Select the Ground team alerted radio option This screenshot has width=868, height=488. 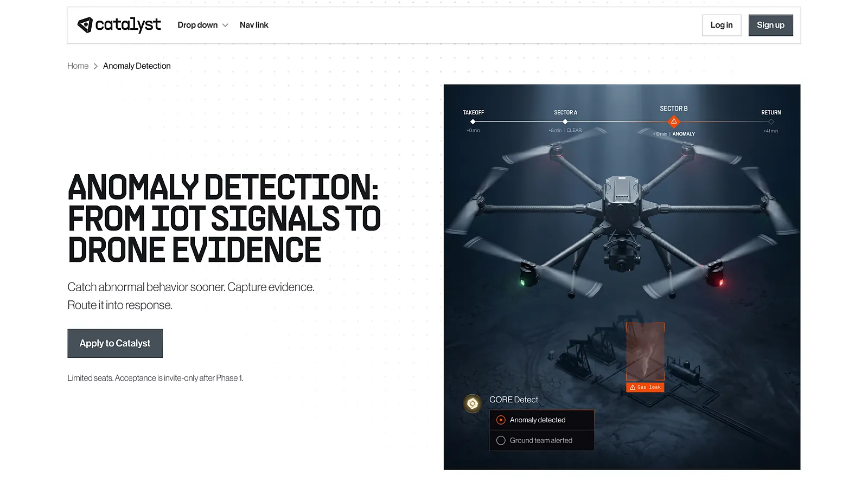click(x=541, y=440)
